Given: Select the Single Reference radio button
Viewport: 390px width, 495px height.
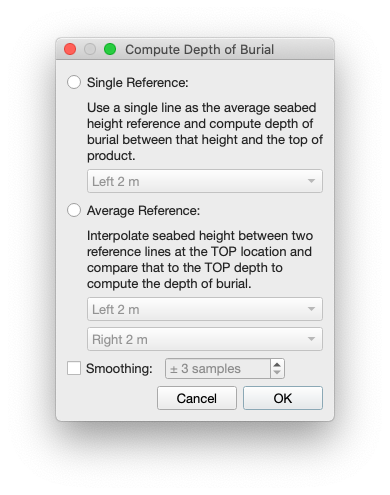Looking at the screenshot, I should [74, 82].
